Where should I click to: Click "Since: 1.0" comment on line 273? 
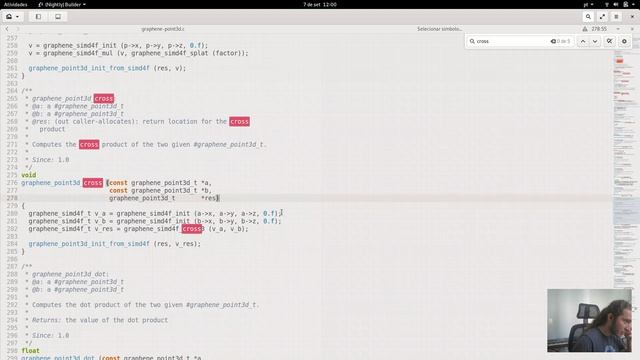pos(51,160)
